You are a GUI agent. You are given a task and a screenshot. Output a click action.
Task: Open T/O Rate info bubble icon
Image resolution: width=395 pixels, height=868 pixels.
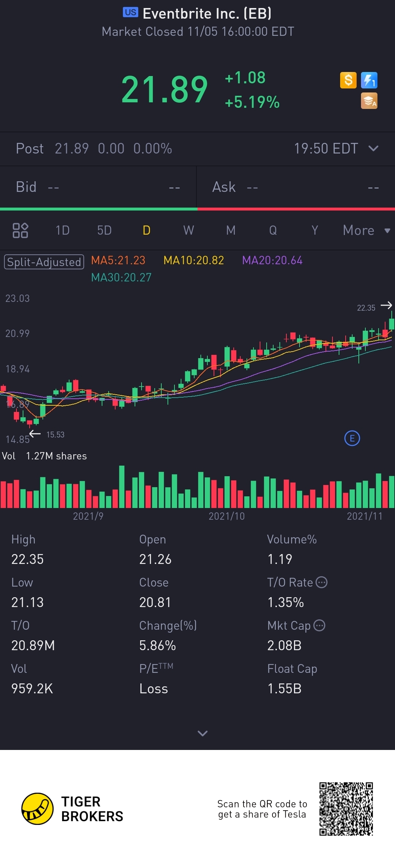(x=321, y=582)
